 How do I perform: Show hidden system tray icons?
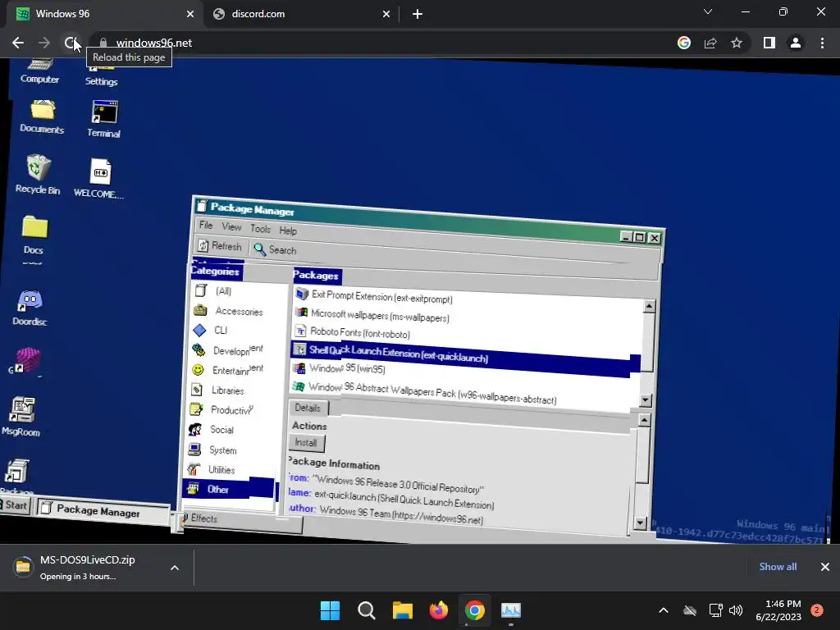pos(663,610)
